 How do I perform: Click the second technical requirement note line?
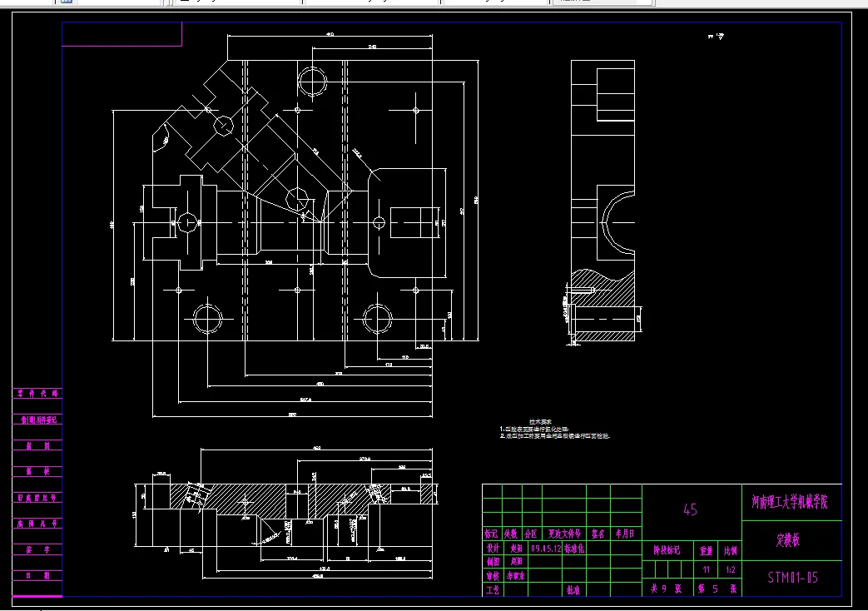[x=555, y=436]
